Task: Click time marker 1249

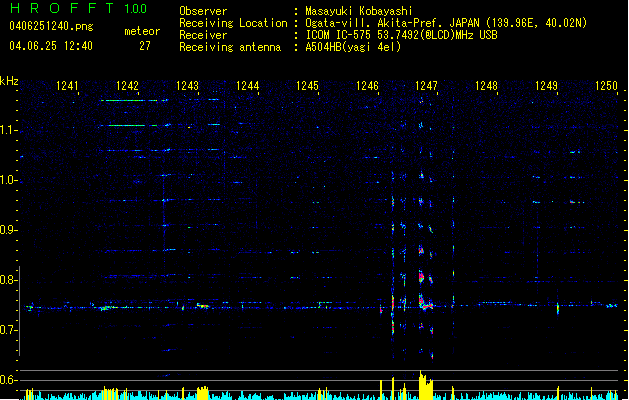Action: point(546,85)
